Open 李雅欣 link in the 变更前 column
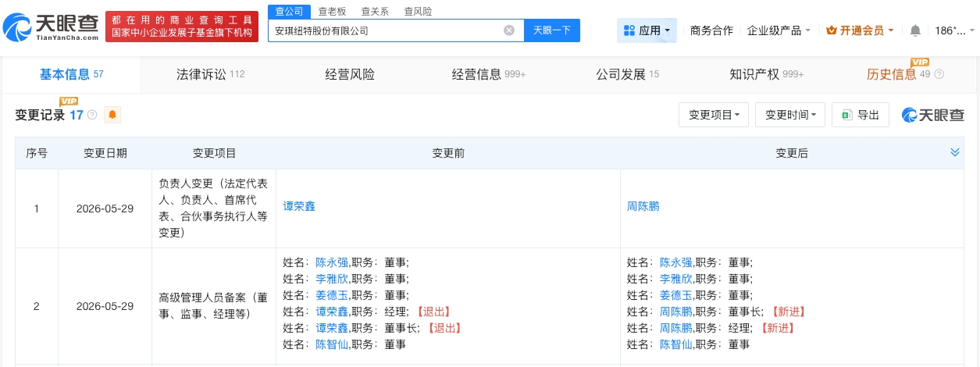Screen dimensions: 980x367 (x=331, y=279)
